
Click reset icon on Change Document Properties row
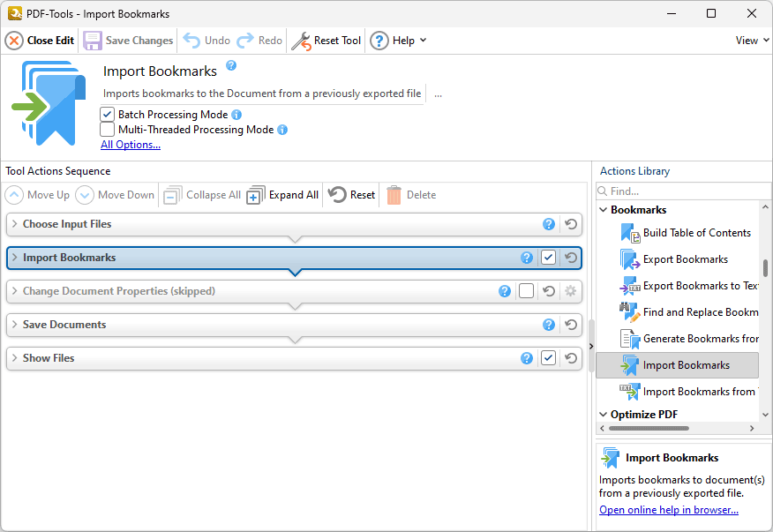click(x=549, y=291)
